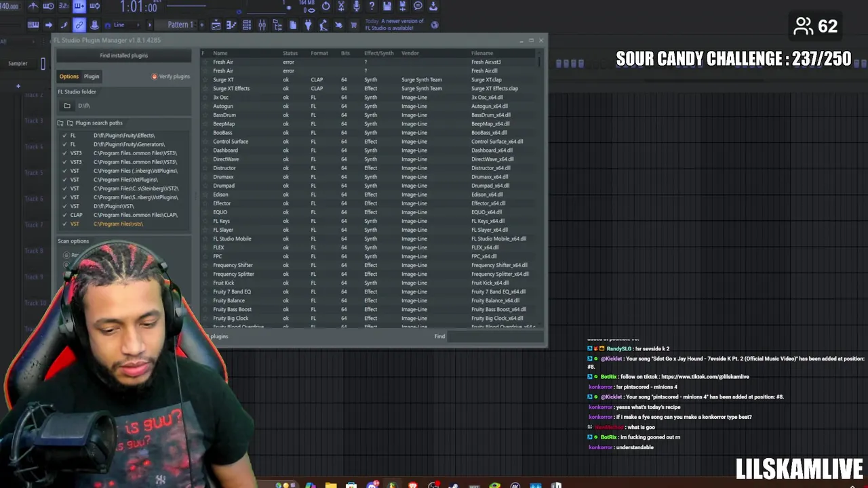Click the add search path folder icon

pyautogui.click(x=60, y=123)
